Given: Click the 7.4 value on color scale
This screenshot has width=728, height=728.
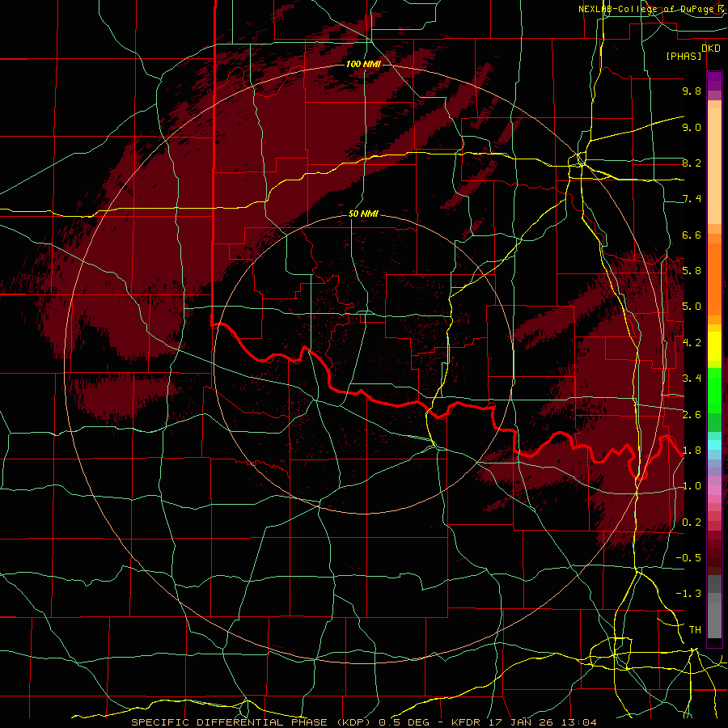Looking at the screenshot, I should (692, 199).
